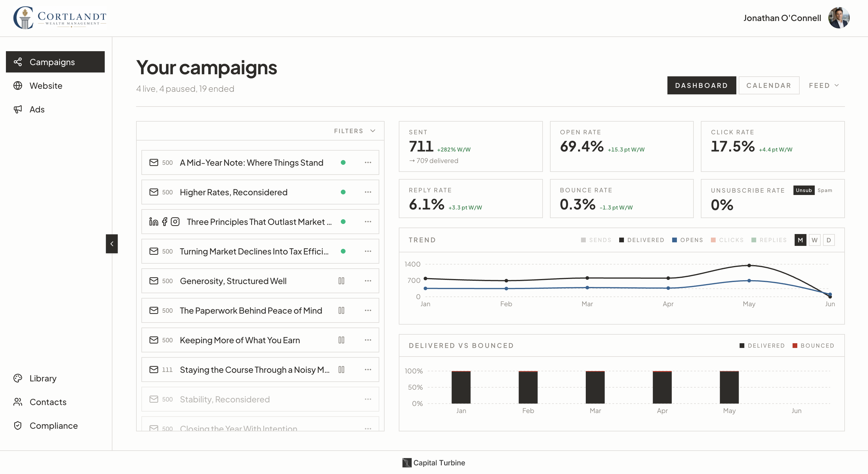Click the Capital Turbine footer logo
The image size is (868, 474).
click(434, 462)
